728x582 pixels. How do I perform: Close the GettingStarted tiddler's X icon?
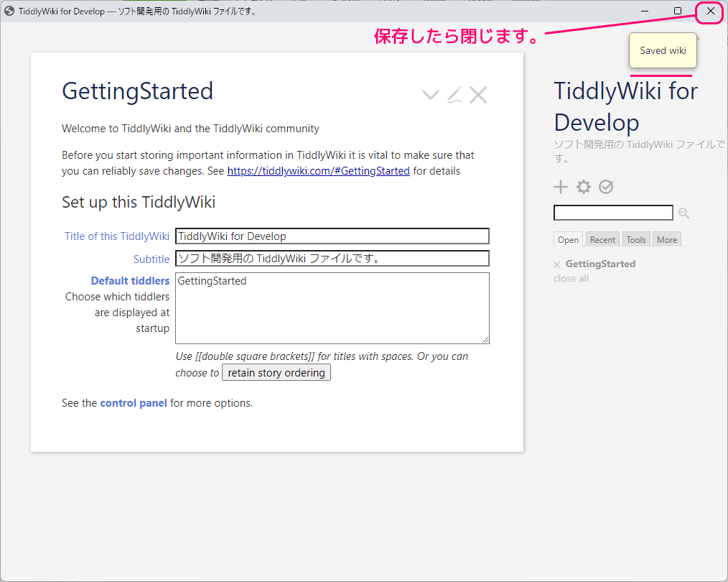pyautogui.click(x=478, y=94)
